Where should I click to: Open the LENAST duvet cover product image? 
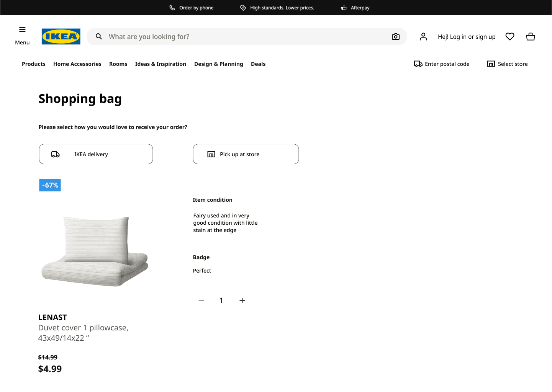(95, 251)
